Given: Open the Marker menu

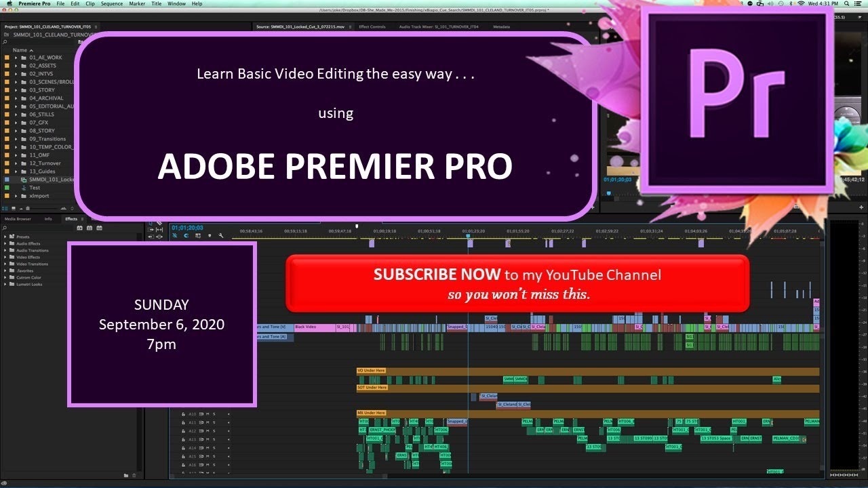Looking at the screenshot, I should point(137,3).
